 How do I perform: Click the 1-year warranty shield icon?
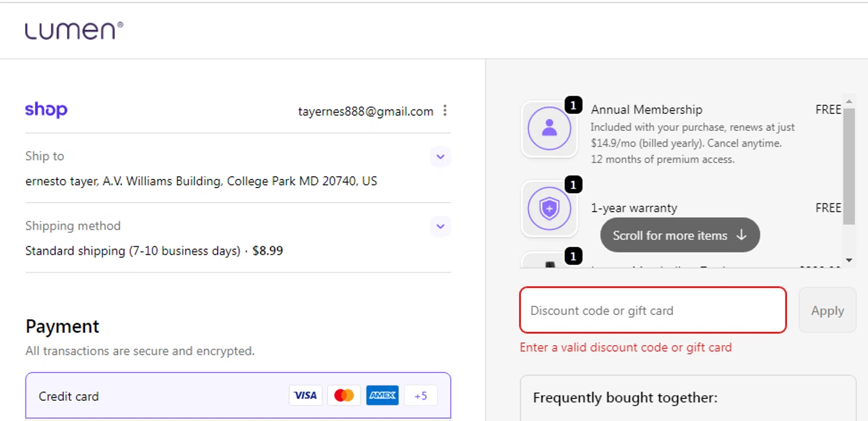coord(549,208)
